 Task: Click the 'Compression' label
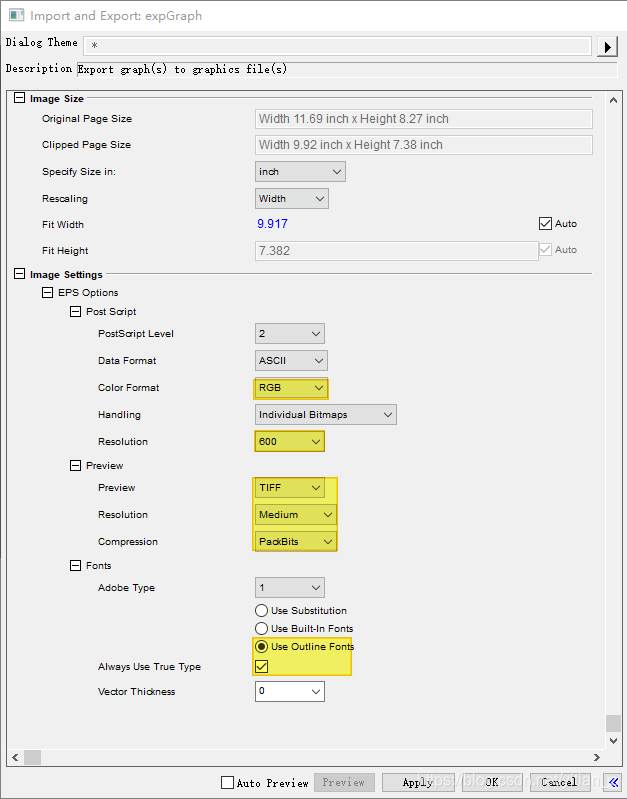coord(128,542)
